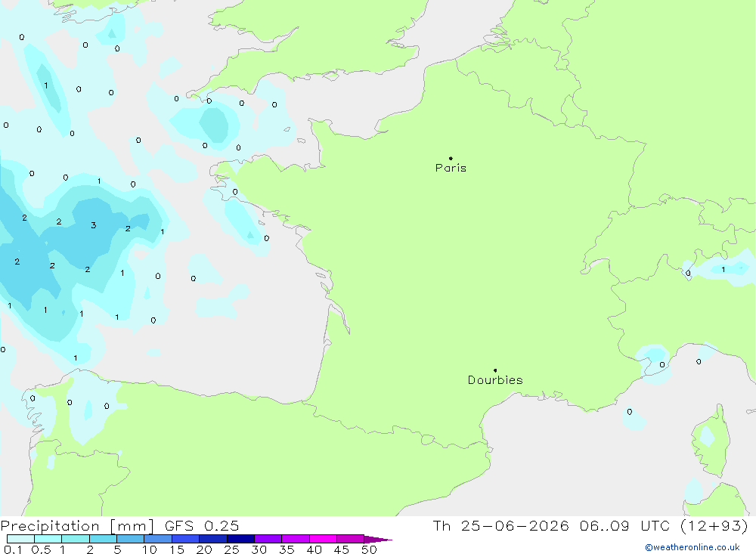Image resolution: width=756 pixels, height=554 pixels.
Task: Click the 'Th 25-06-2026' date text
Action: tap(500, 525)
